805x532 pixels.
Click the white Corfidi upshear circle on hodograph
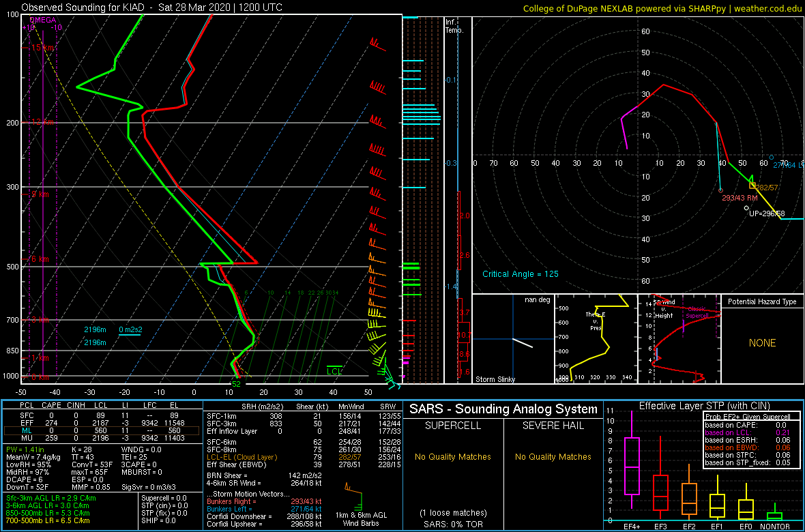click(x=746, y=208)
